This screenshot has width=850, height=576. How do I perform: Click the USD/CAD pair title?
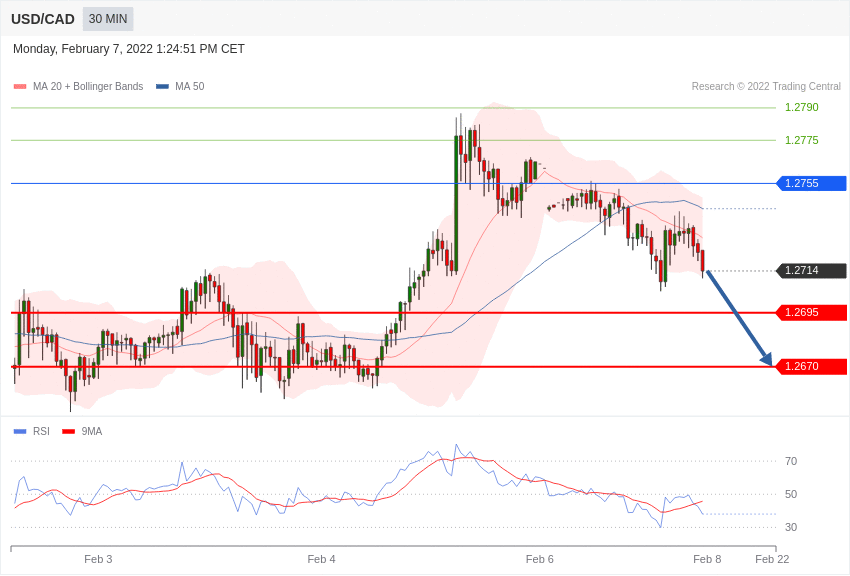43,19
